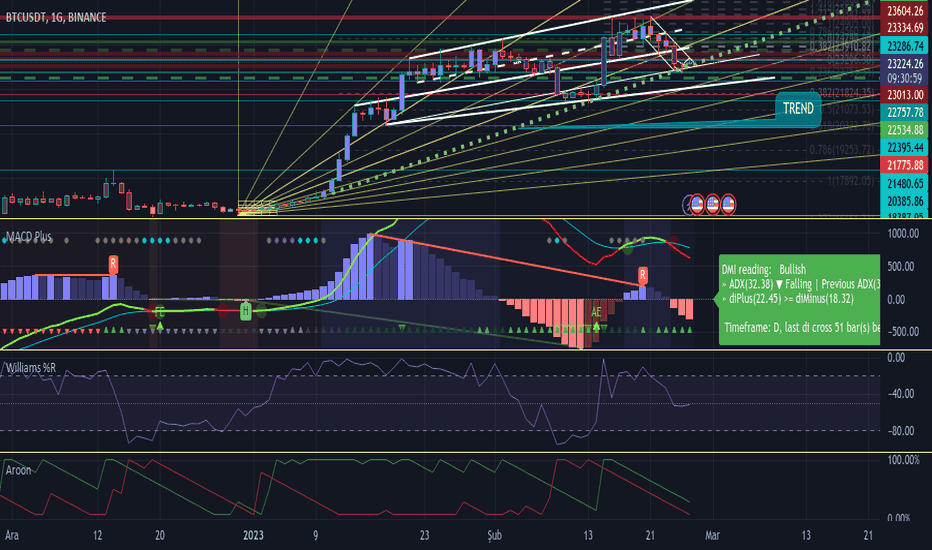
Task: Click the 12 date label on time axis
Action: (x=97, y=535)
